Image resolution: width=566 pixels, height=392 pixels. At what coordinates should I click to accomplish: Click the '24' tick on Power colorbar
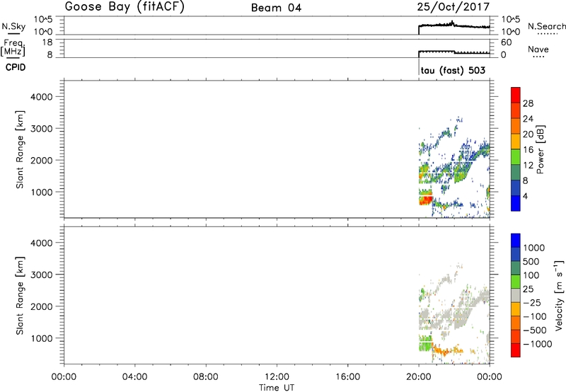528,119
